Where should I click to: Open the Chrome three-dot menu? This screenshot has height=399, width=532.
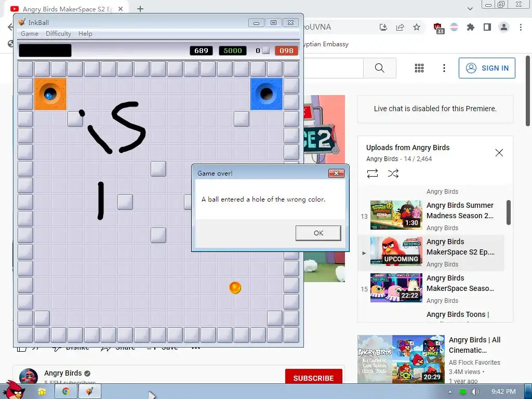coord(521,27)
